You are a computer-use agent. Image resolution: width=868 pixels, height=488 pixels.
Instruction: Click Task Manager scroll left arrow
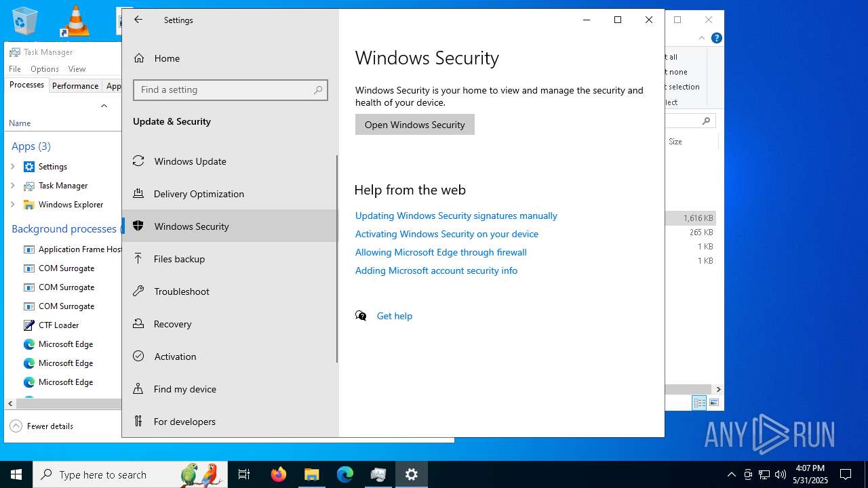pyautogui.click(x=10, y=403)
